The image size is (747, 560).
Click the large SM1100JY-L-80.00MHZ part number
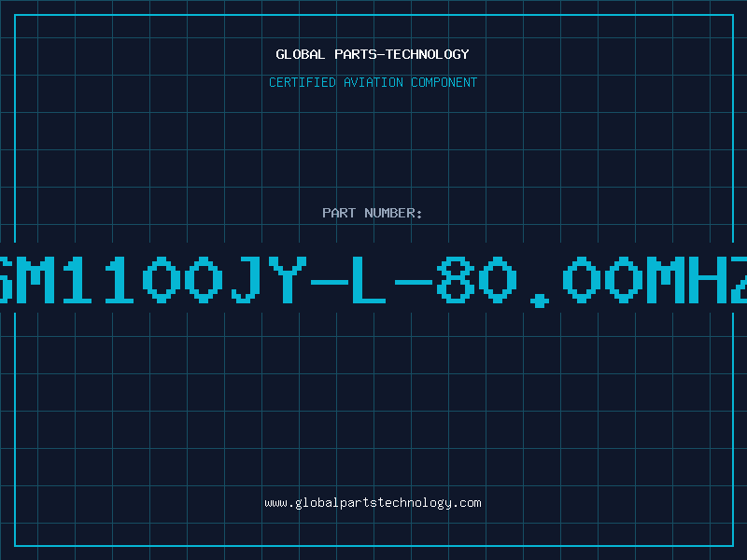373,280
